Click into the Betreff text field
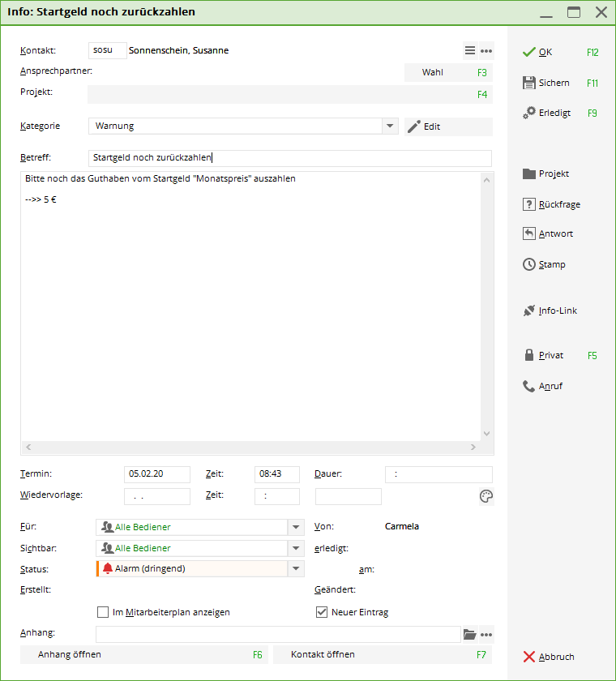 (289, 158)
